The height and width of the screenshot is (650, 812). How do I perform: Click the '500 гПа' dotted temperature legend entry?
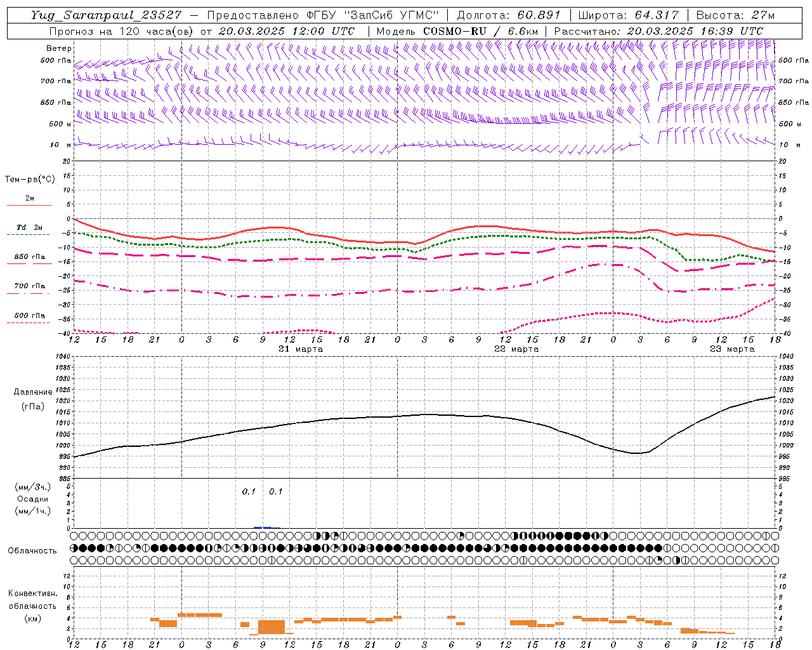[29, 315]
